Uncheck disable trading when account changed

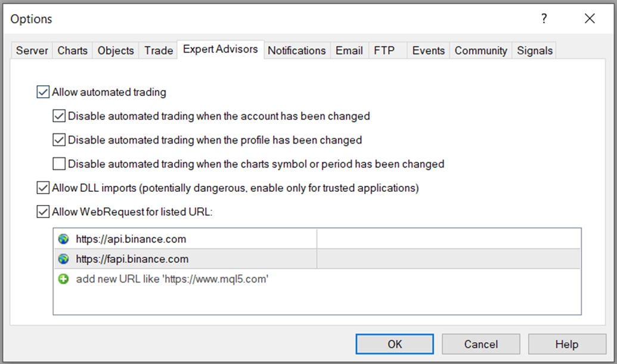59,116
